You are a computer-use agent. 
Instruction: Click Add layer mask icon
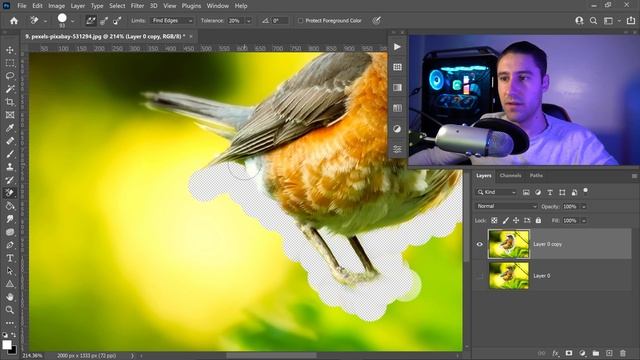pos(569,353)
